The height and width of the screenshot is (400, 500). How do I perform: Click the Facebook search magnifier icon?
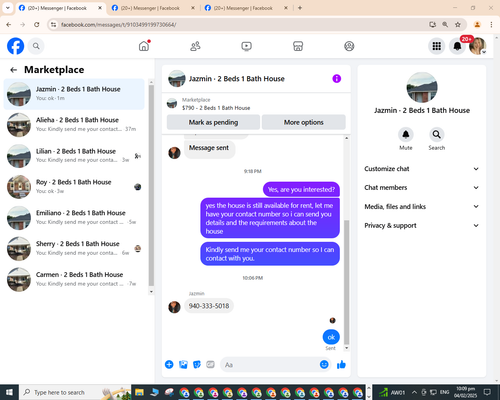coord(36,46)
